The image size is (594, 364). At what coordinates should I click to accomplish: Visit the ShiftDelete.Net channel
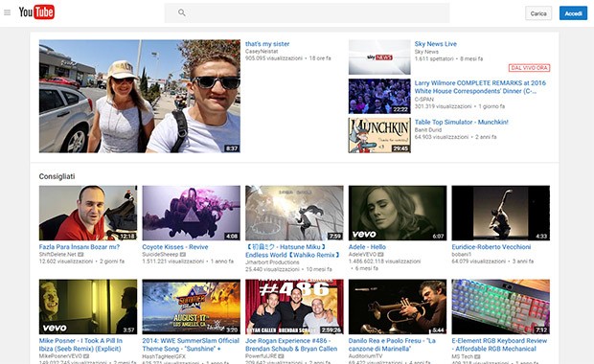click(x=57, y=254)
